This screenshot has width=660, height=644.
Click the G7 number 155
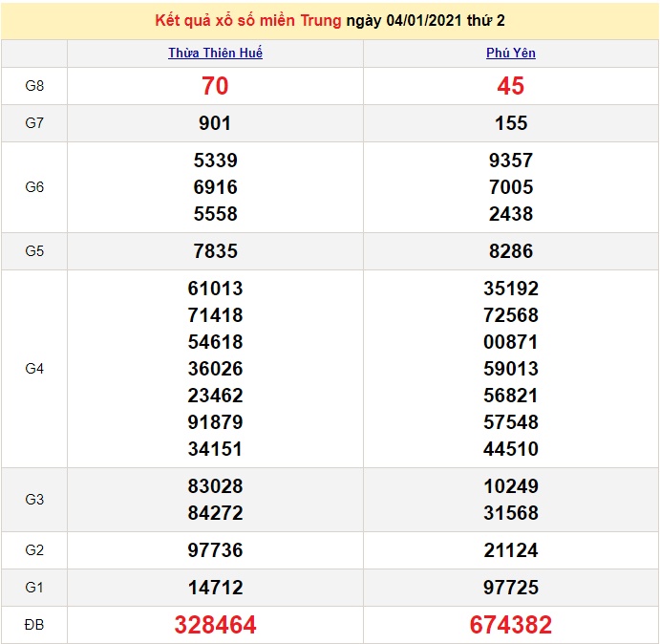point(511,123)
